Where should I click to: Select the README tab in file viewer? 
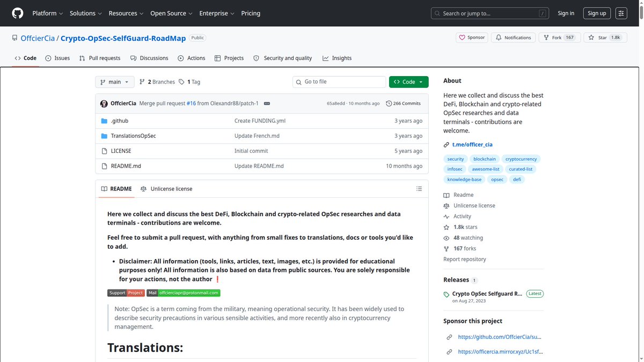point(116,189)
